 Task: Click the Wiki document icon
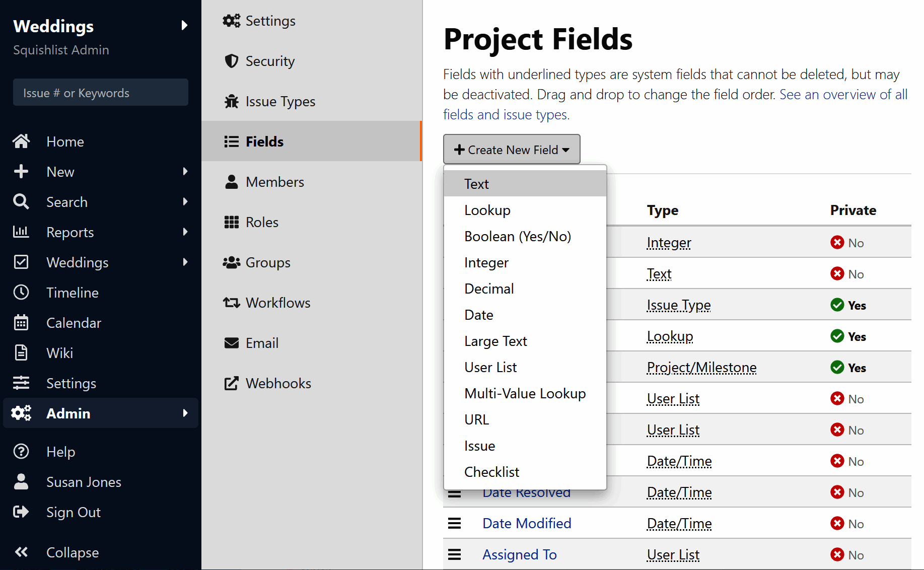21,353
